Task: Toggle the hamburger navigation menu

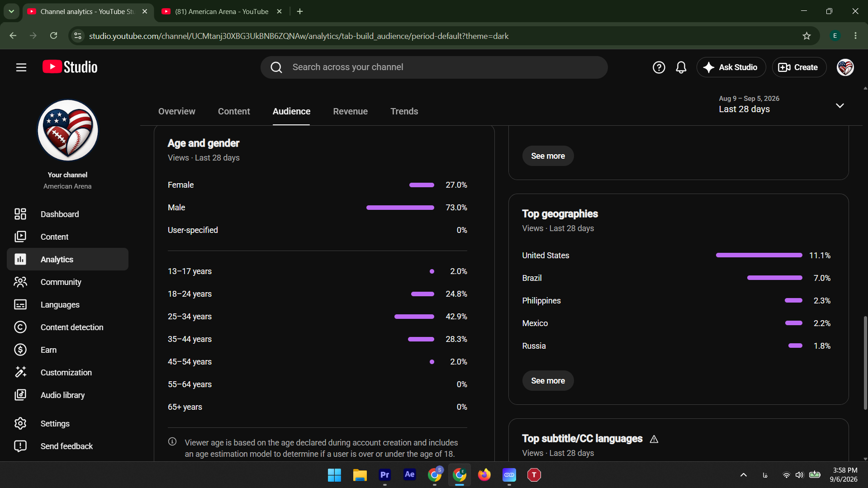Action: [21, 67]
